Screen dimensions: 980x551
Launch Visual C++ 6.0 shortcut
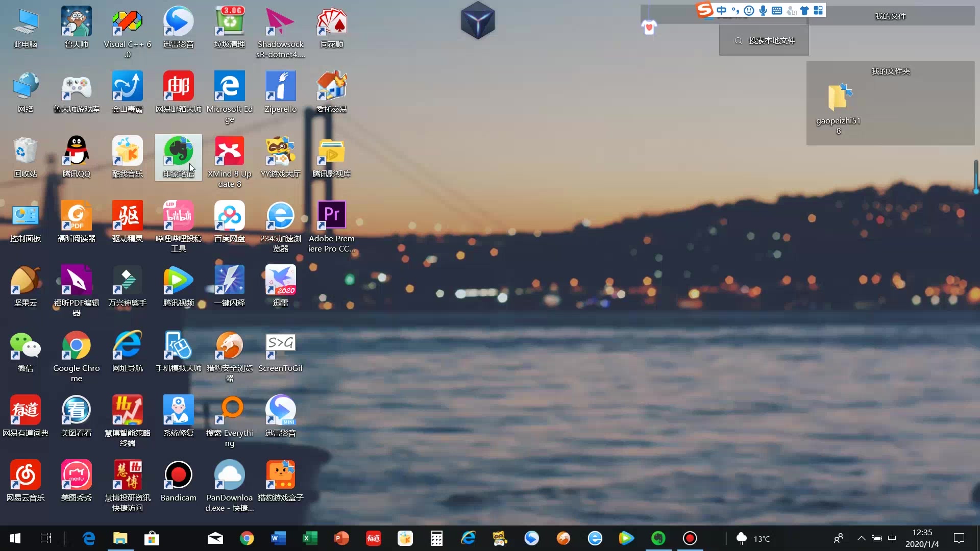(128, 33)
